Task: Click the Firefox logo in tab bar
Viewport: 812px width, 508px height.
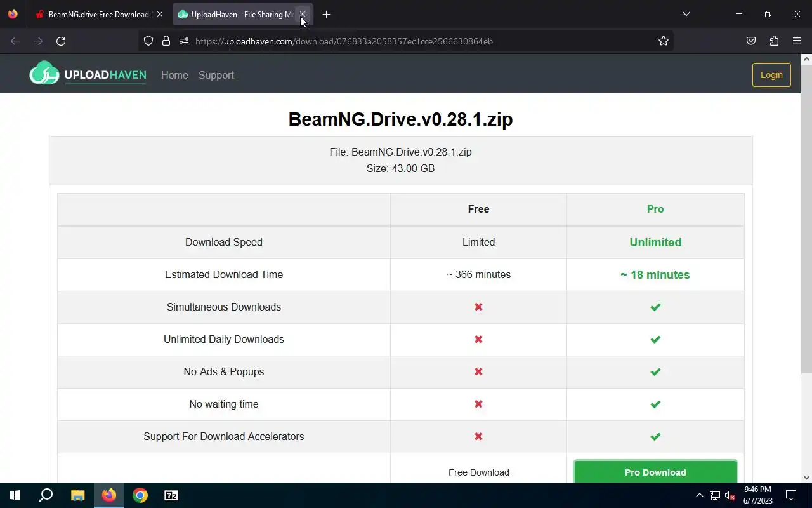Action: (13, 14)
